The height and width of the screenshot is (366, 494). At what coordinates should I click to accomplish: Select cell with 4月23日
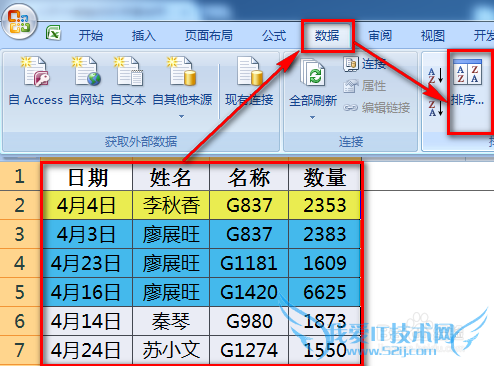click(87, 263)
